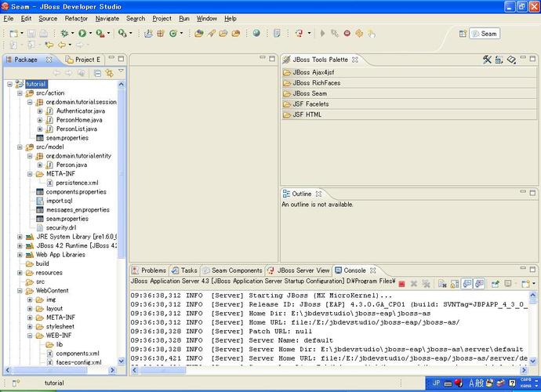Select PersonHome.java in the tree
This screenshot has height=392, width=541.
pos(79,120)
